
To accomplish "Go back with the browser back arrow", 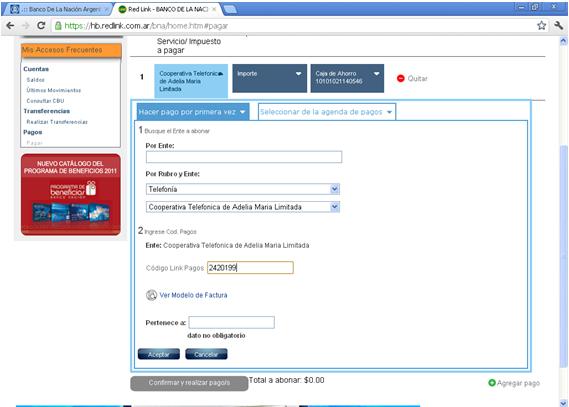I will coord(11,26).
